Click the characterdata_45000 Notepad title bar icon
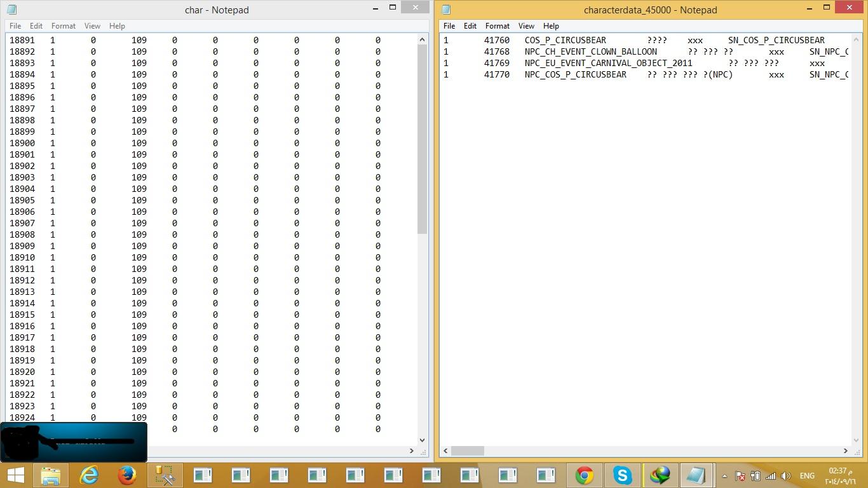Image resolution: width=868 pixels, height=488 pixels. (x=446, y=10)
